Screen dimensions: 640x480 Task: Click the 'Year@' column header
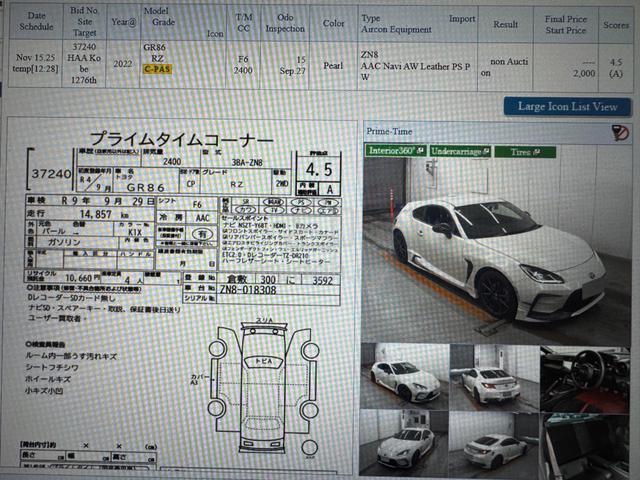[123, 22]
